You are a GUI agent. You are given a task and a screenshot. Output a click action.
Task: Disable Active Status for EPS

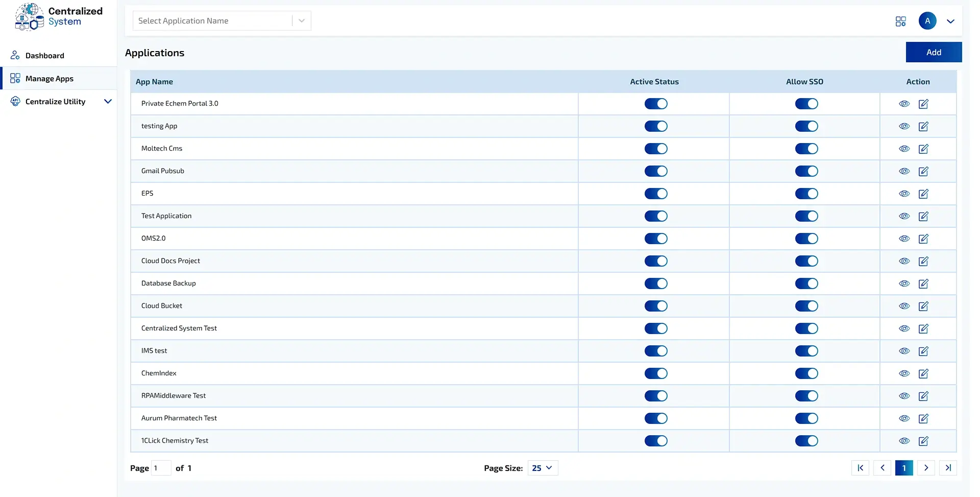pos(655,194)
